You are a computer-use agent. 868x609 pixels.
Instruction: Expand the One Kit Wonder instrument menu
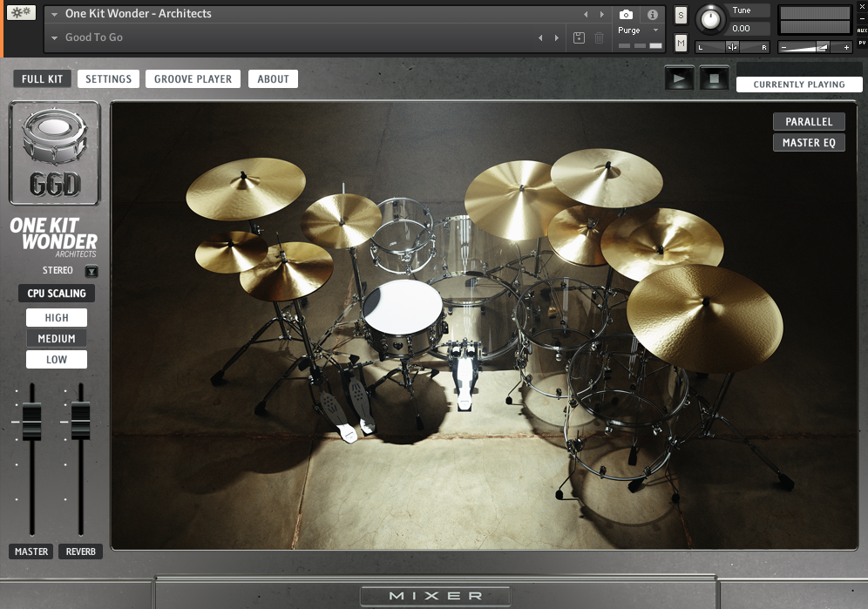pyautogui.click(x=54, y=15)
